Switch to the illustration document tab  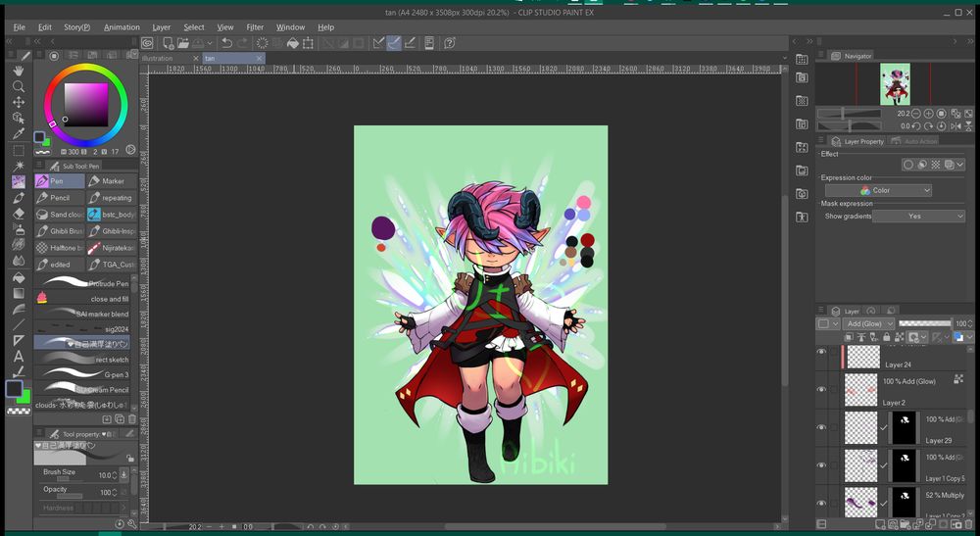tap(158, 59)
